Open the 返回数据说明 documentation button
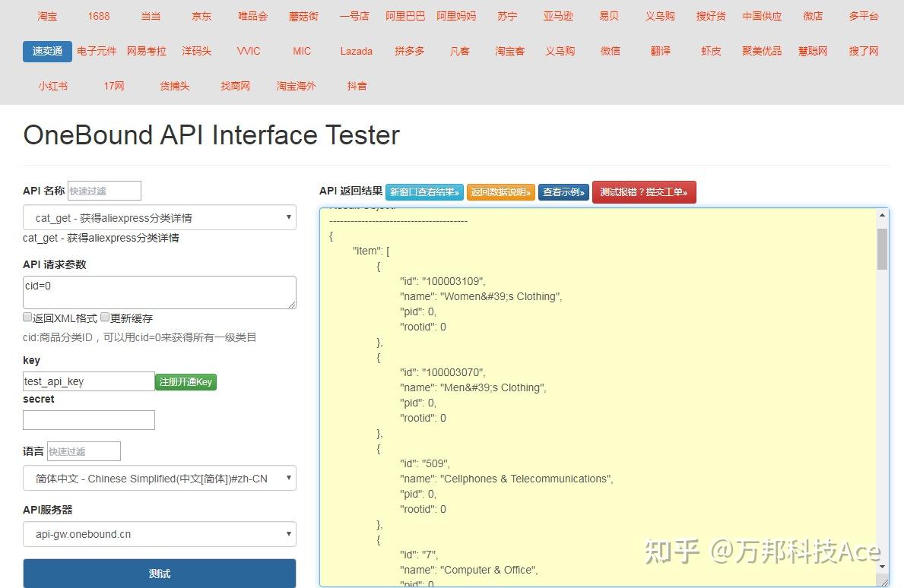This screenshot has height=588, width=904. 502,192
